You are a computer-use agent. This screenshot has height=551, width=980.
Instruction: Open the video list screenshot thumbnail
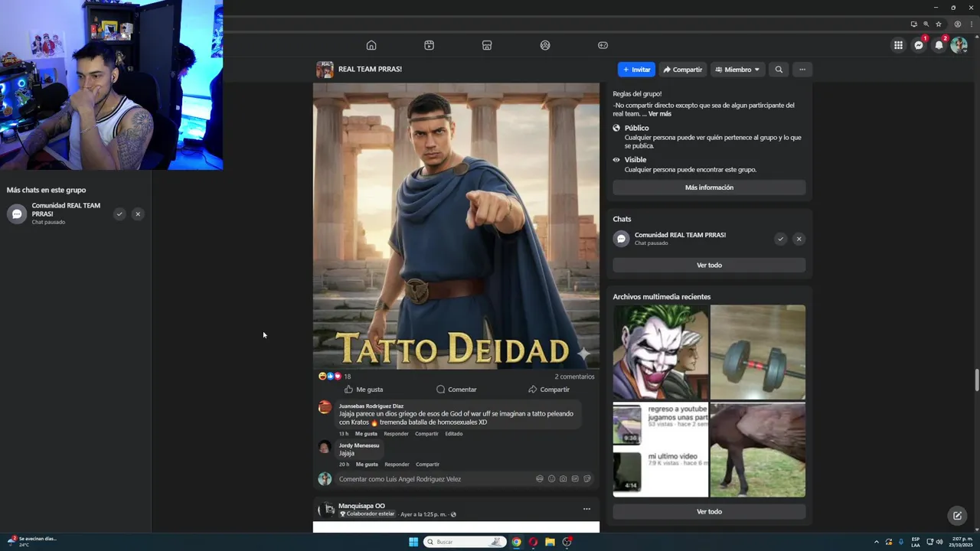(660, 450)
